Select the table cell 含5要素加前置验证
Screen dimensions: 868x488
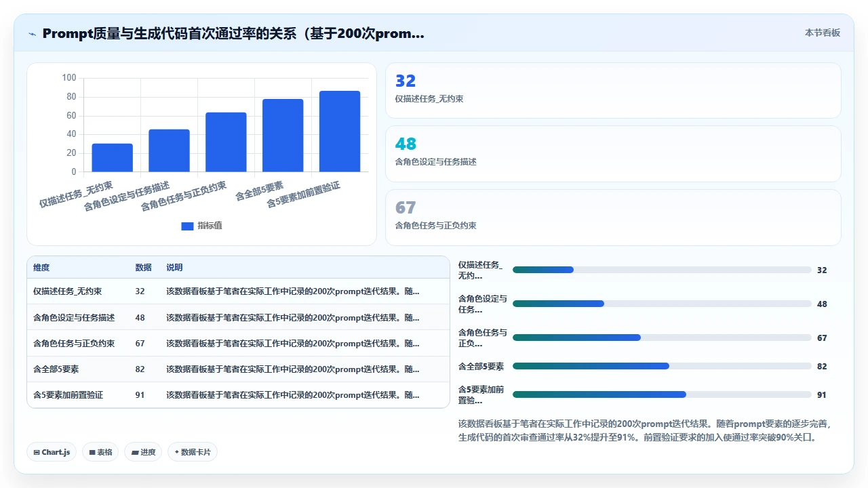point(68,394)
